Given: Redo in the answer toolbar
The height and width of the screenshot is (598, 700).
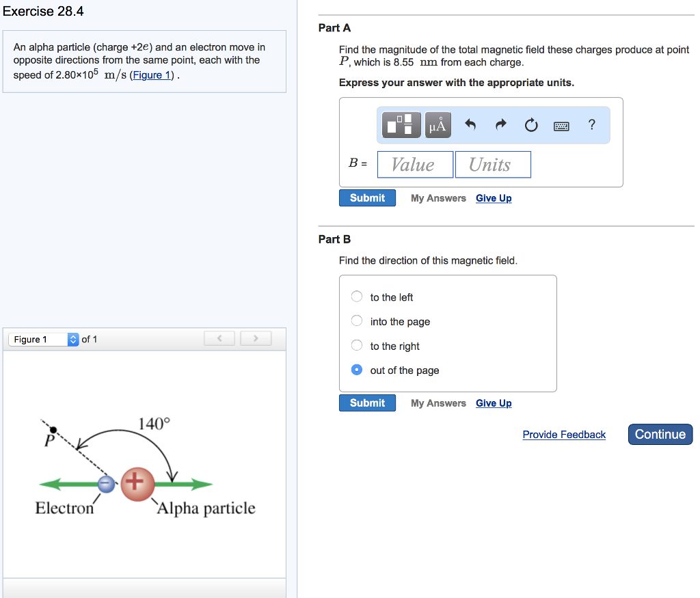Looking at the screenshot, I should click(x=501, y=124).
